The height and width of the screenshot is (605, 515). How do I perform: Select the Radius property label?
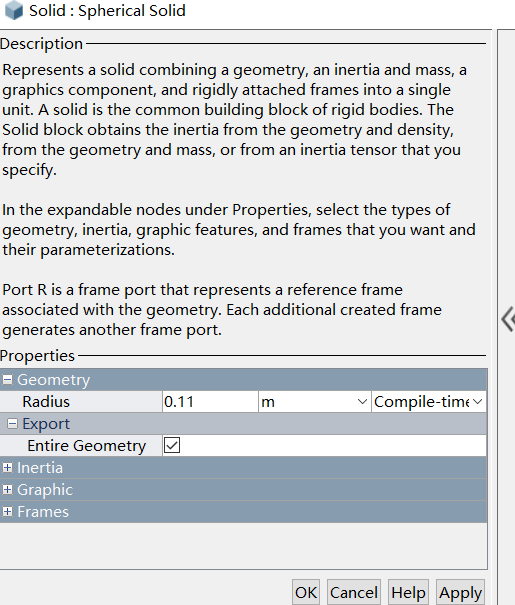click(x=46, y=402)
